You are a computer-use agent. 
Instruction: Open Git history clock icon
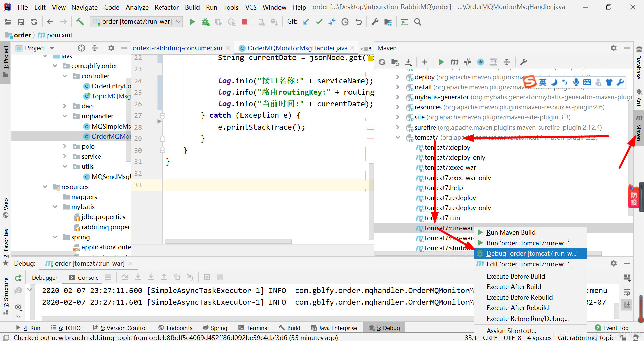pos(345,22)
